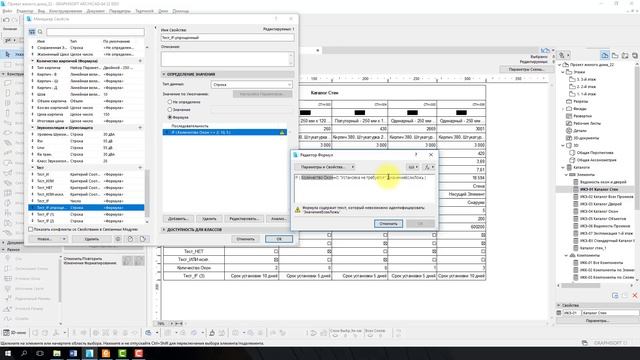This screenshot has width=640, height=360.
Task: Click the import properties icon beside Удалить
Action: [130, 239]
